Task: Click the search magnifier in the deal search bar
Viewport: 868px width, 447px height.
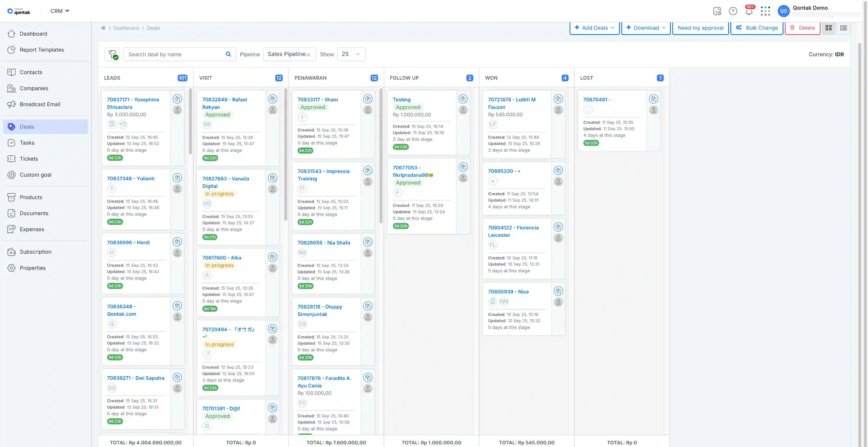Action: tap(228, 54)
